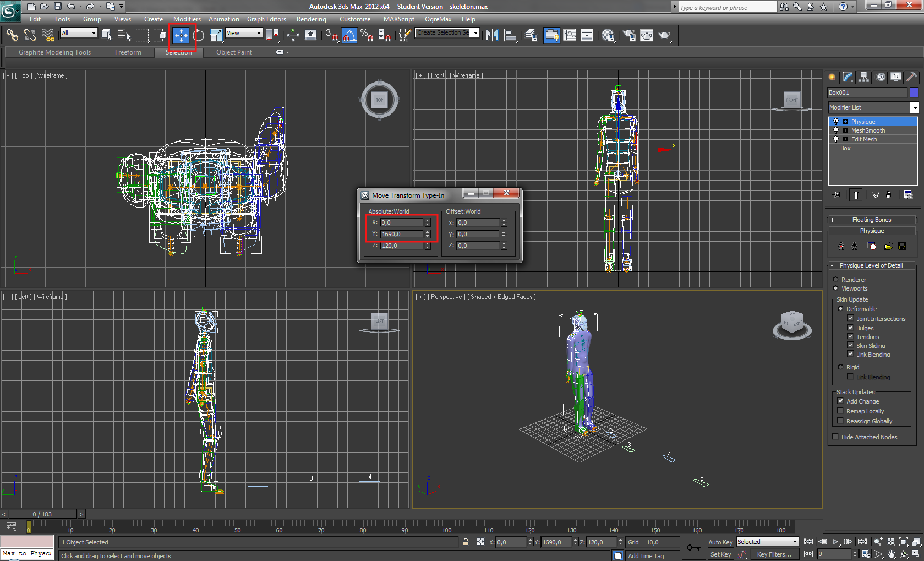This screenshot has width=924, height=561.
Task: Save a Physique file using the disk icon
Action: point(902,246)
